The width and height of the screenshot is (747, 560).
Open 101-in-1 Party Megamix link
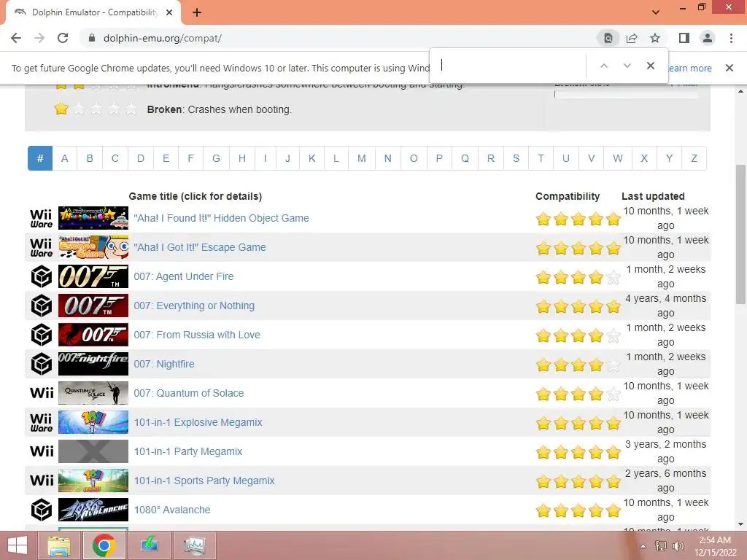click(x=187, y=451)
